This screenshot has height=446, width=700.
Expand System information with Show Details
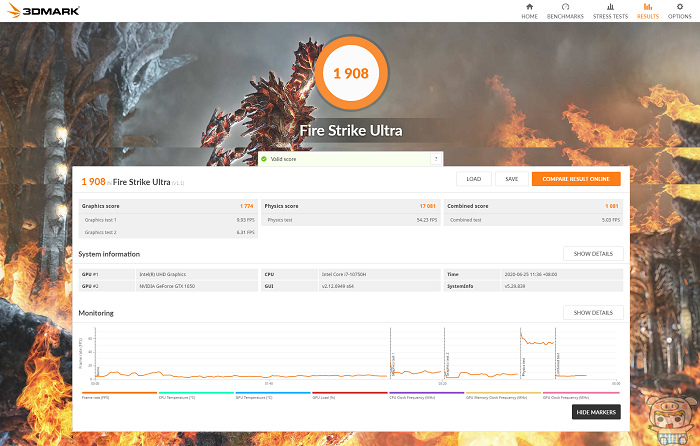point(593,254)
